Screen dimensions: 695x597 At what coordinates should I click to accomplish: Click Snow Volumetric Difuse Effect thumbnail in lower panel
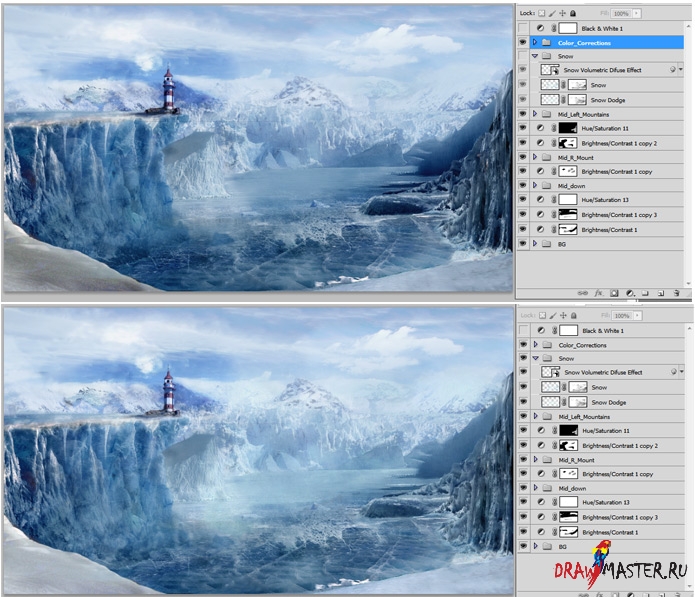click(551, 372)
